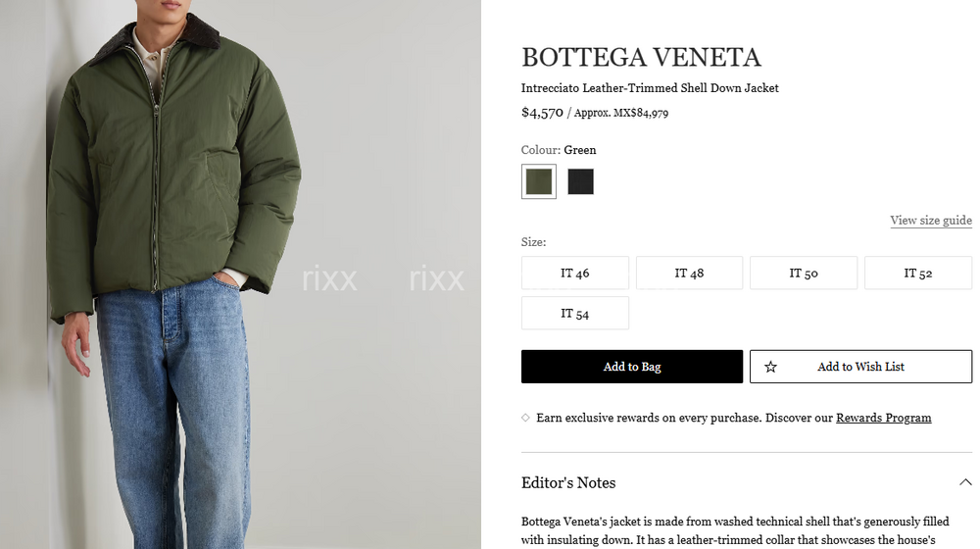Click the Intrecciato jacket product name
The image size is (980, 549).
click(650, 88)
